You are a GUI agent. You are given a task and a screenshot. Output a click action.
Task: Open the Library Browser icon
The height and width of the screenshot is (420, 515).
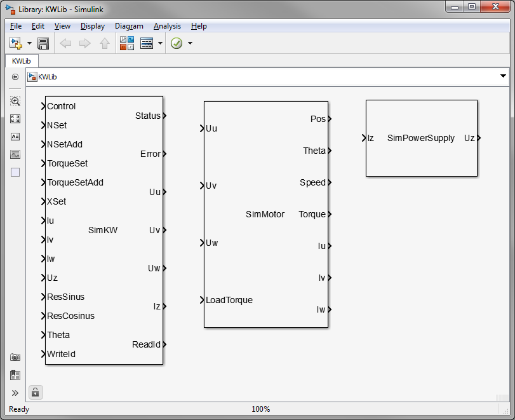tap(127, 43)
